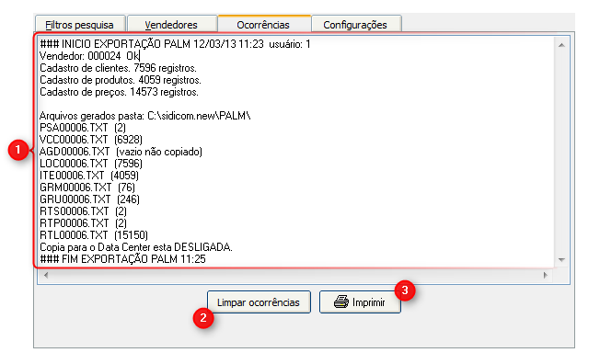
Task: Click the GRU00006.TXT (246) line
Action: click(x=89, y=199)
